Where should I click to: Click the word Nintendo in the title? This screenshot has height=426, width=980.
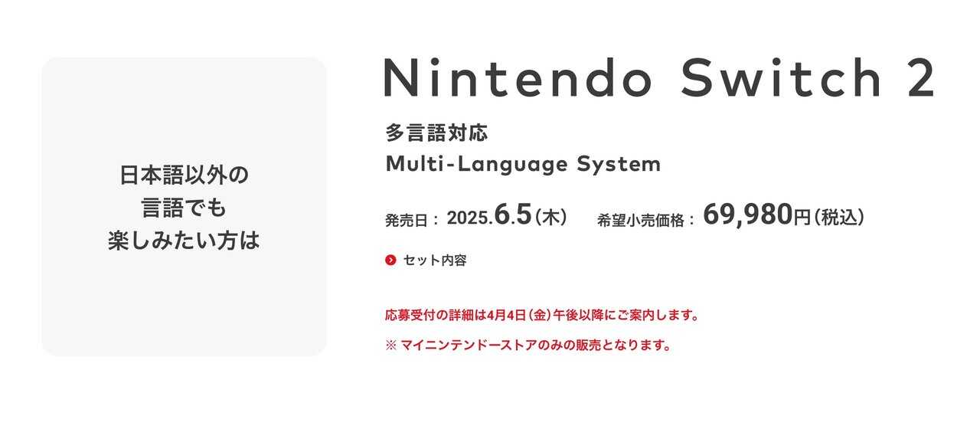point(517,78)
